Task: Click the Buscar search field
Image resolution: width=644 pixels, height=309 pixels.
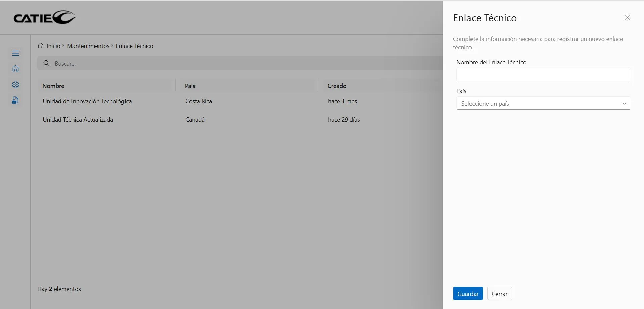Action: click(x=235, y=63)
